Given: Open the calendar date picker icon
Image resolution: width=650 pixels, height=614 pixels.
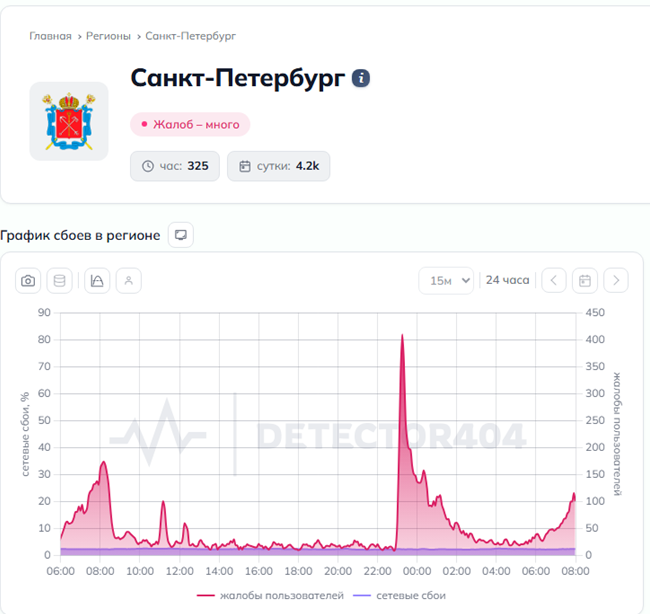Looking at the screenshot, I should click(x=585, y=281).
